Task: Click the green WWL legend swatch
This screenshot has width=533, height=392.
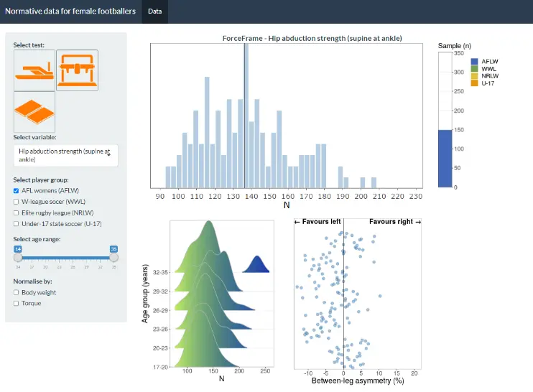Action: pyautogui.click(x=474, y=69)
